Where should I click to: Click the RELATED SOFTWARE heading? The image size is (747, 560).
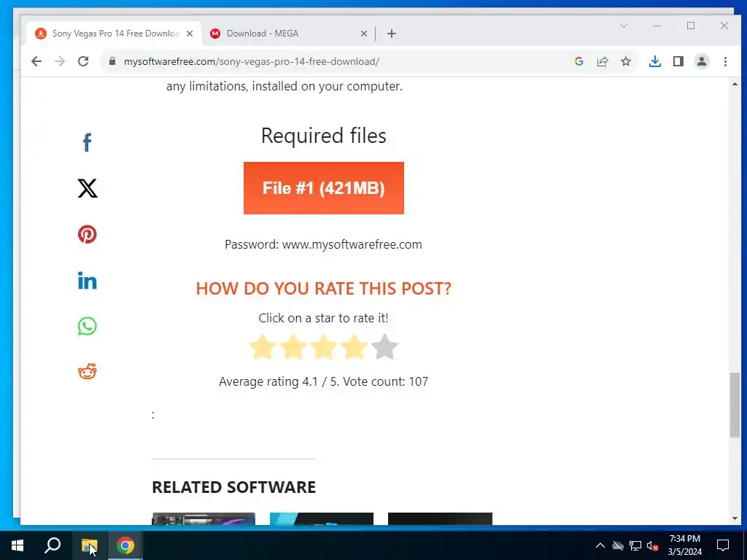pos(234,486)
